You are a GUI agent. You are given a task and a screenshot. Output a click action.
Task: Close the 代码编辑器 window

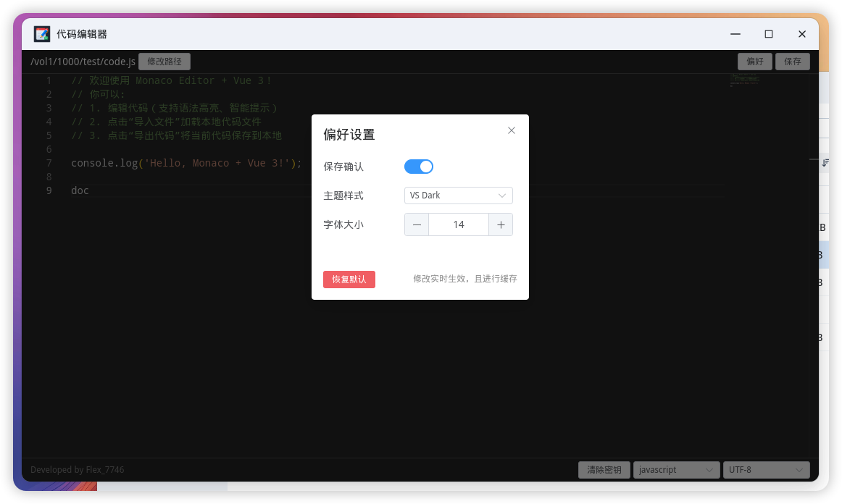(801, 34)
